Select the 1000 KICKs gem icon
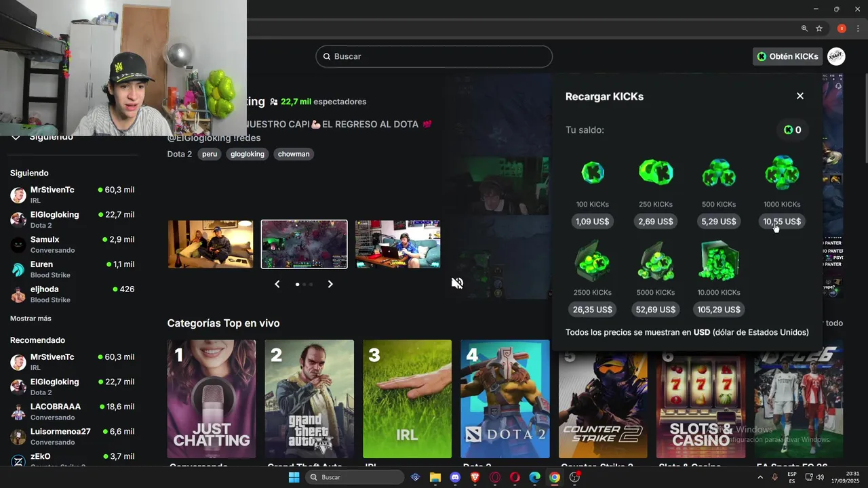The image size is (868, 488). 782,172
